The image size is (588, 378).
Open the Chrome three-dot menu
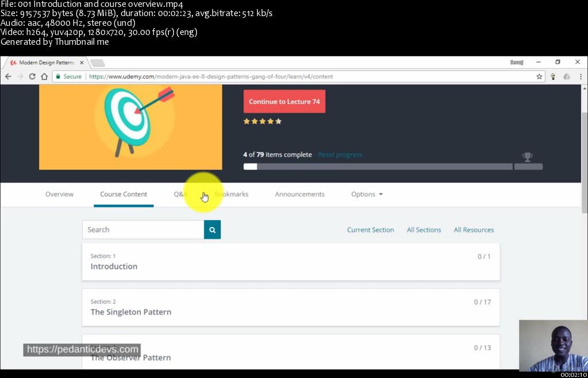click(x=581, y=76)
